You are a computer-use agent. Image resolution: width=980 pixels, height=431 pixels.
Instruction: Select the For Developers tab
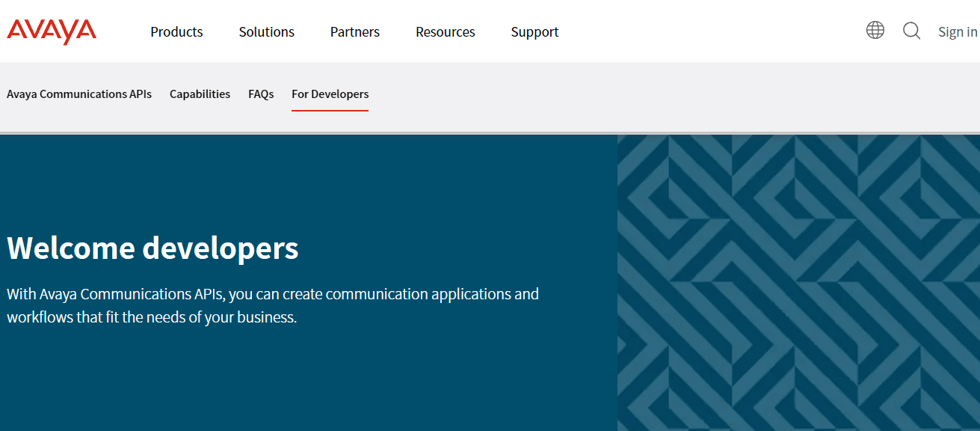[x=330, y=94]
